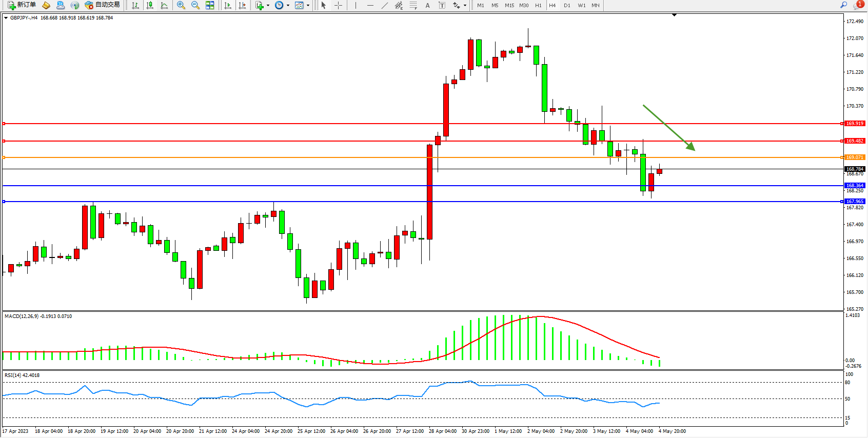Click the green arrow drawn on chart
This screenshot has height=438, width=868.
coord(668,128)
